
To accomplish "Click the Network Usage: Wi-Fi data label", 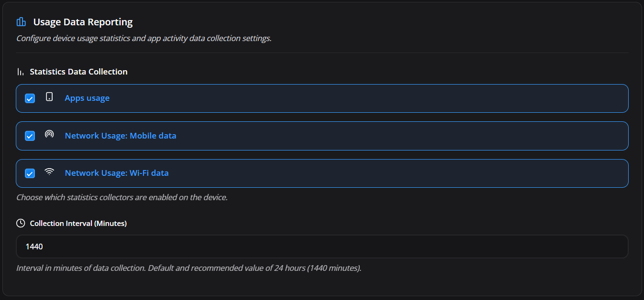I will point(117,173).
